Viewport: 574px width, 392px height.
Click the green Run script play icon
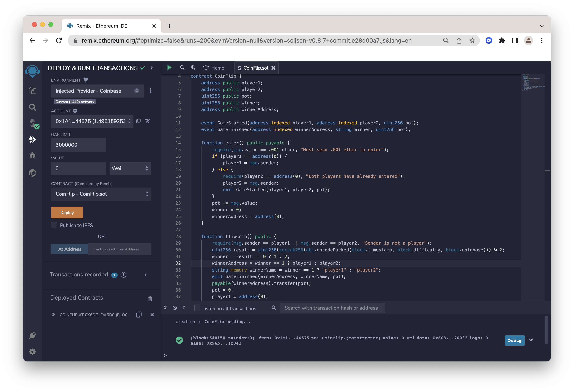169,68
